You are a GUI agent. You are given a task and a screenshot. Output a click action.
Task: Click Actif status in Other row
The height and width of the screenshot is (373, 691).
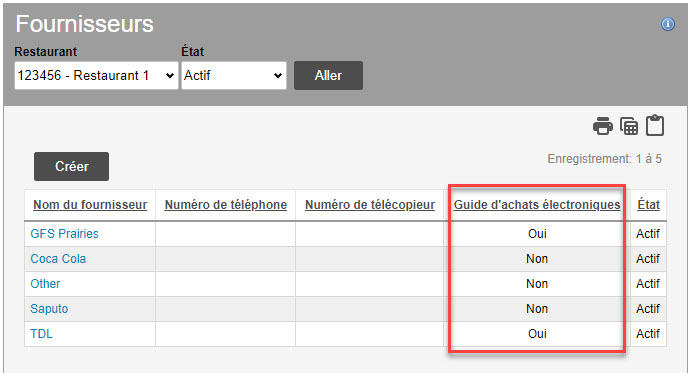click(x=648, y=283)
